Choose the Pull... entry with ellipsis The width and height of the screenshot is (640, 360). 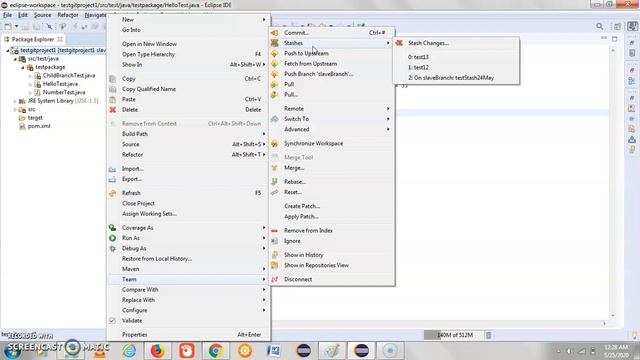tap(332, 94)
